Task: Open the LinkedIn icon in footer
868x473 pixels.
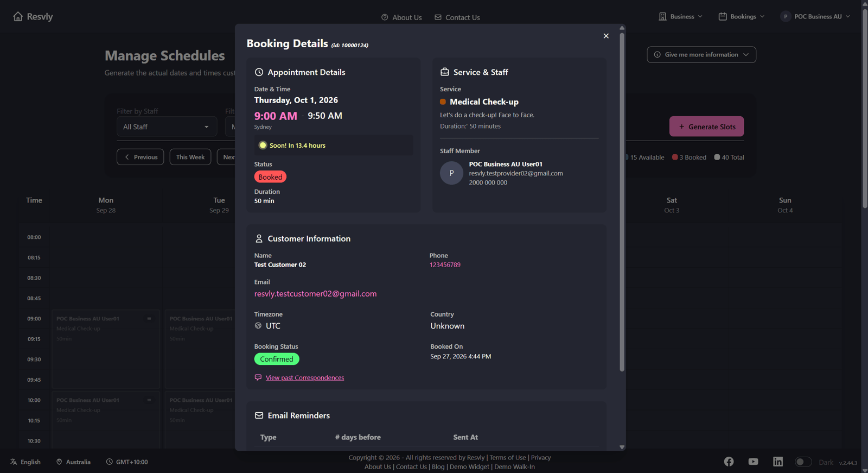Action: [778, 462]
